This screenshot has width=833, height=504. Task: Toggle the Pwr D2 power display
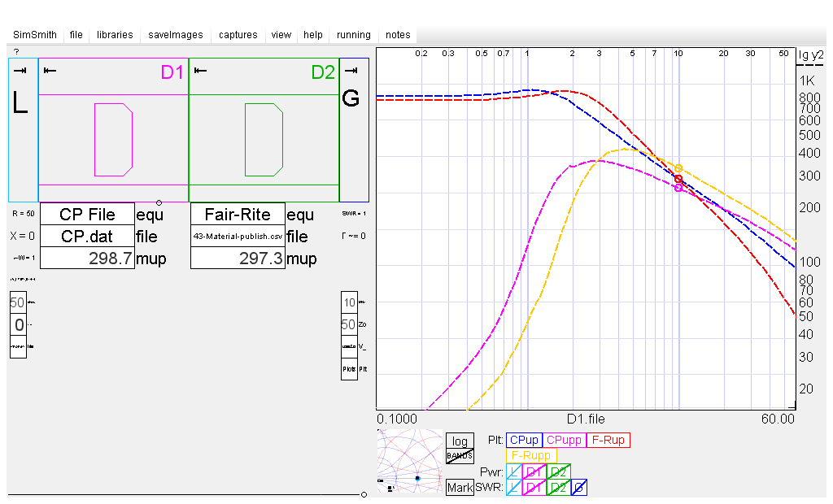[x=559, y=471]
